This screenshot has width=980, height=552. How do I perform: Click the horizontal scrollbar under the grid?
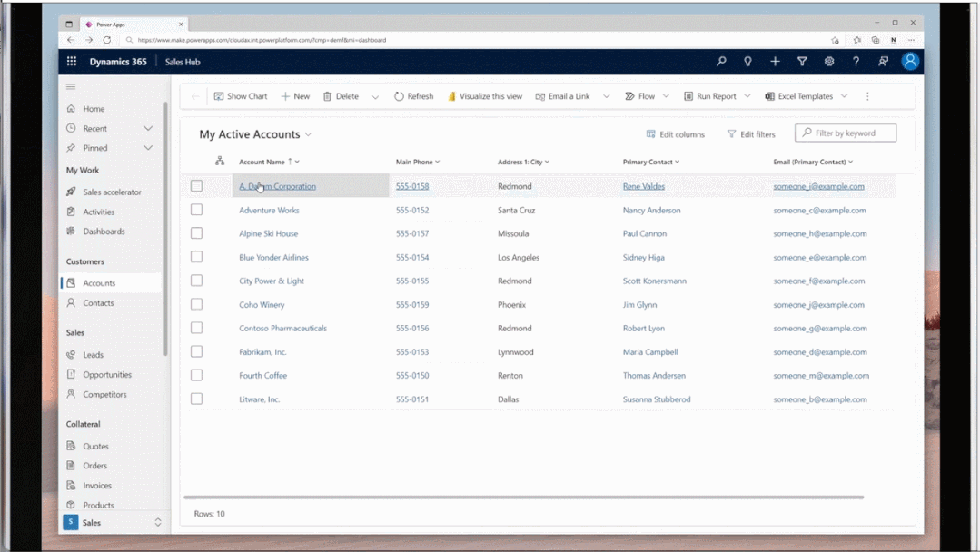pos(524,498)
